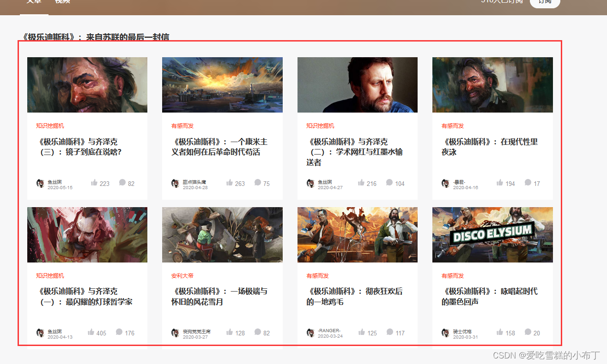Image resolution: width=607 pixels, height=364 pixels.
Task: Open Žižek photo thumbnail of 学术网红 article
Action: pyautogui.click(x=358, y=85)
